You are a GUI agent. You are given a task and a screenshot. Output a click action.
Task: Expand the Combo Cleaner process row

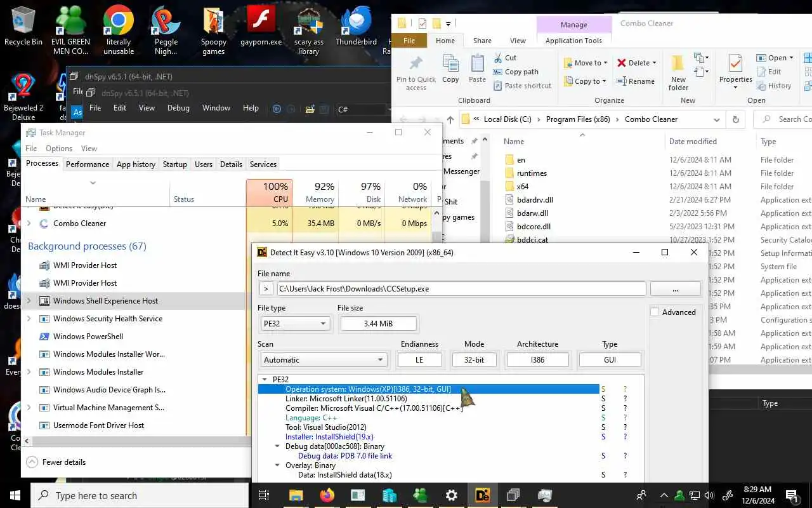click(x=29, y=224)
